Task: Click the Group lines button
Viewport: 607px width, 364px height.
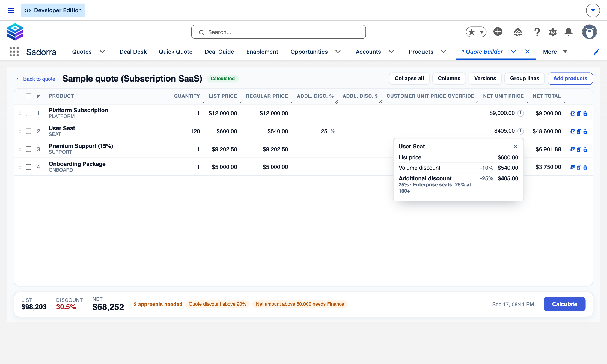Action: (525, 79)
